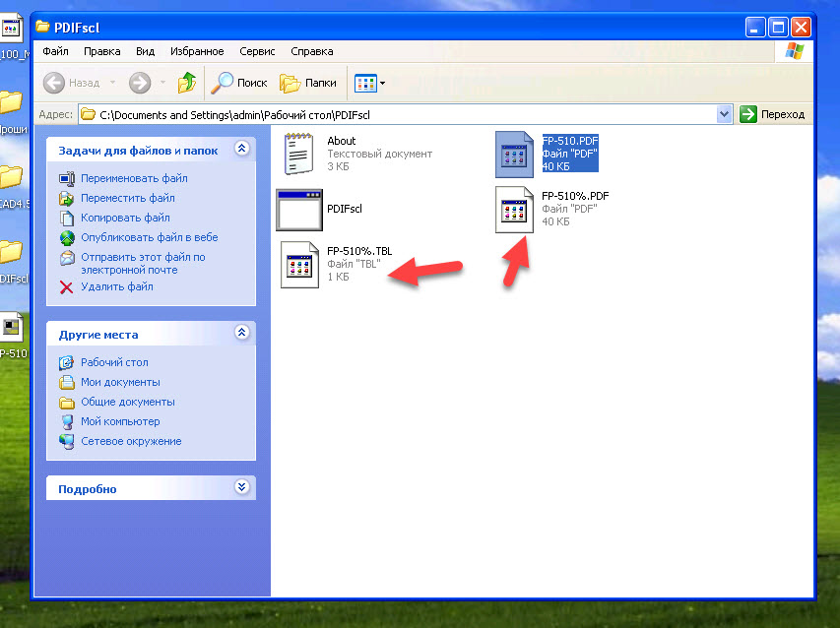Open the Правка menu
This screenshot has width=840, height=628.
click(101, 51)
